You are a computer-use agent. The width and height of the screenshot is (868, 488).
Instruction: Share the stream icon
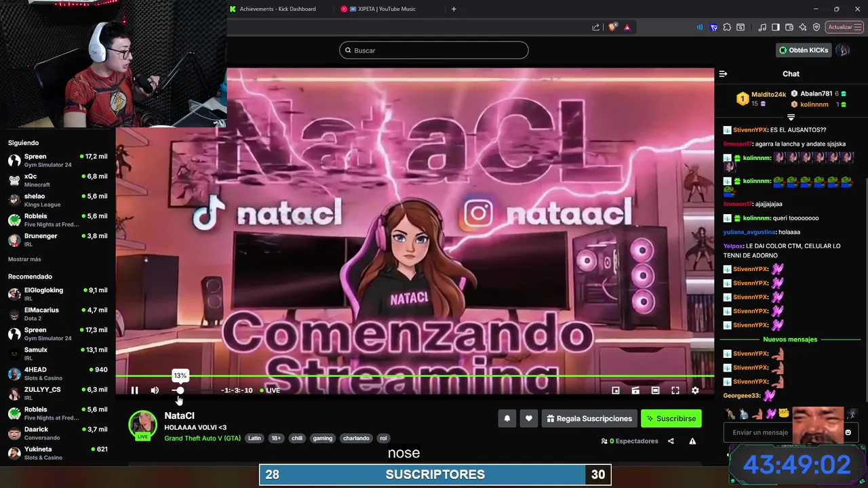671,441
